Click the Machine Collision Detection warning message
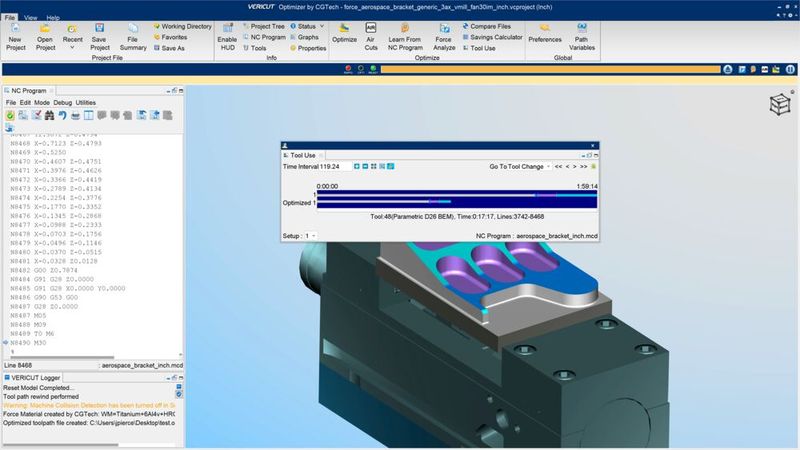The image size is (800, 450). [89, 405]
